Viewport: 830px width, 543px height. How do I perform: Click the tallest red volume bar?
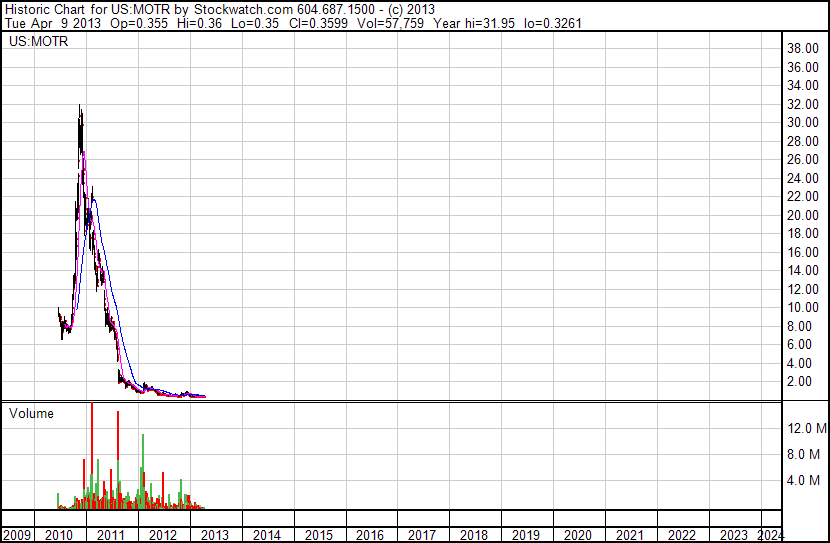tap(92, 450)
